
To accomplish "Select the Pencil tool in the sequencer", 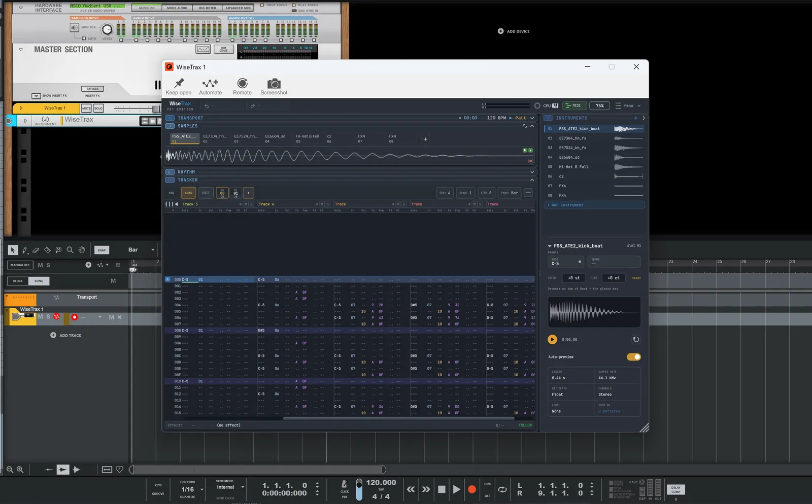I will click(x=24, y=250).
